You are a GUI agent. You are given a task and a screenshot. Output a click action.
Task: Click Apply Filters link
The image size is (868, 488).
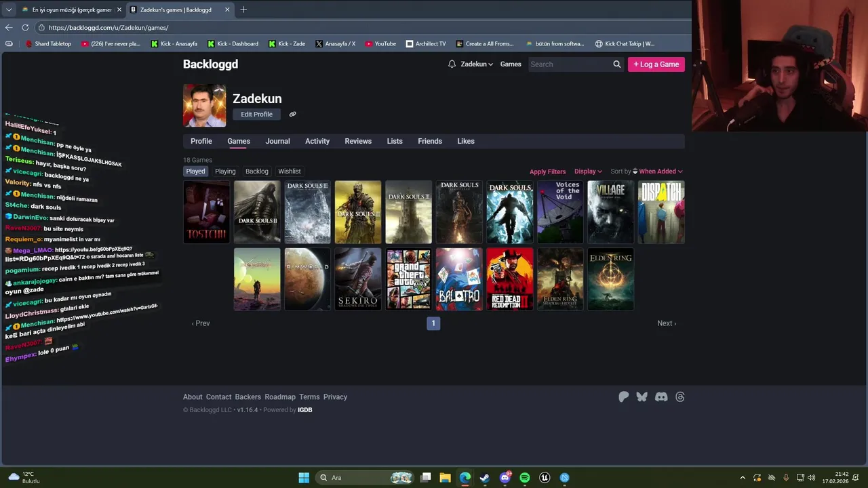pos(547,171)
